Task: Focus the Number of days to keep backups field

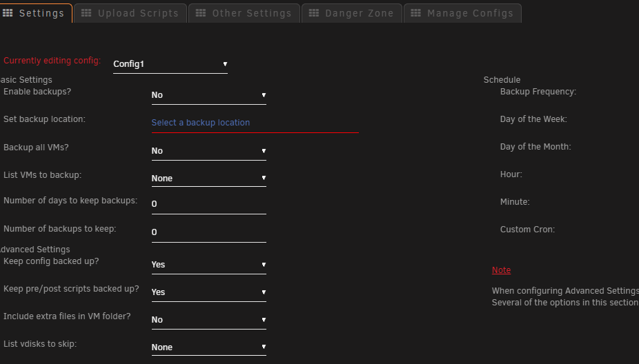Action: [x=208, y=204]
